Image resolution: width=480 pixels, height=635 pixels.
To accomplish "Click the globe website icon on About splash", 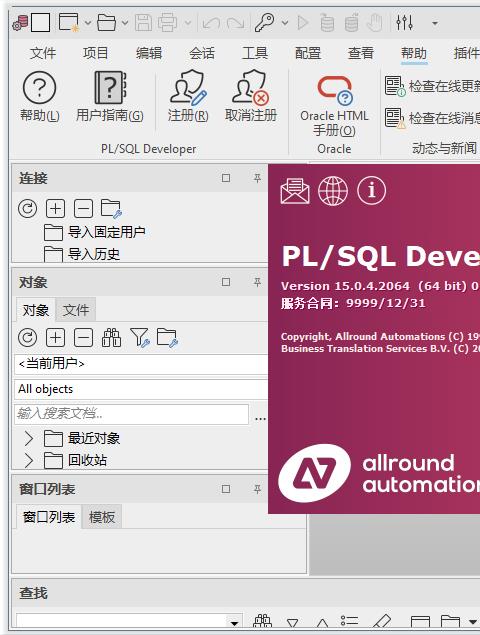I will click(x=333, y=190).
